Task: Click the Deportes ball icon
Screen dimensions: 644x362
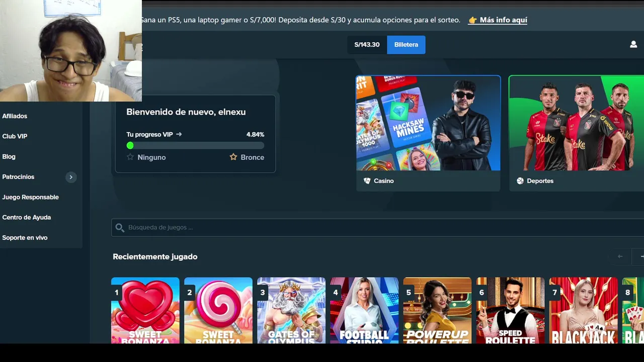Action: (520, 180)
